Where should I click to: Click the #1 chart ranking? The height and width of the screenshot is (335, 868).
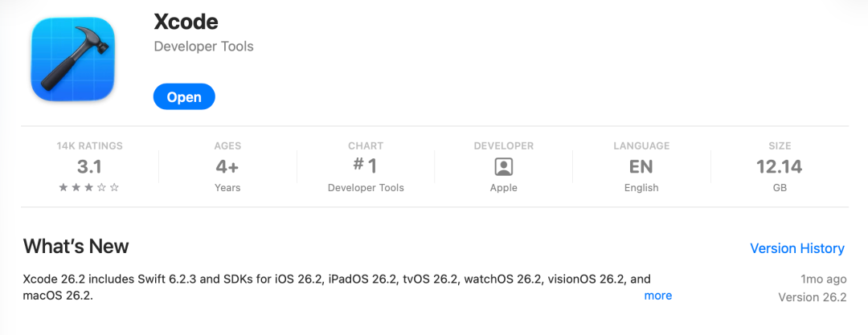pyautogui.click(x=366, y=166)
